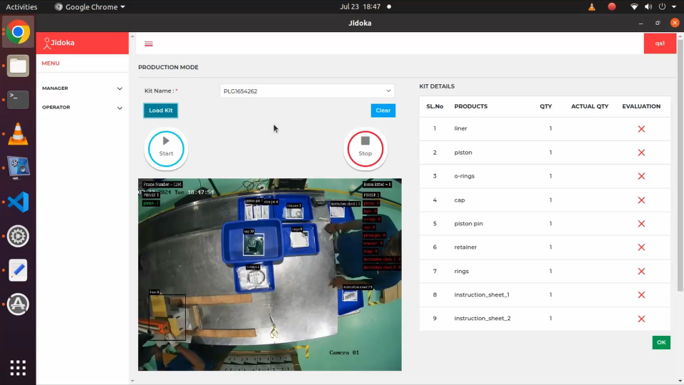This screenshot has width=684, height=385.
Task: Click the VLC tray icon in top bar
Action: coord(592,7)
